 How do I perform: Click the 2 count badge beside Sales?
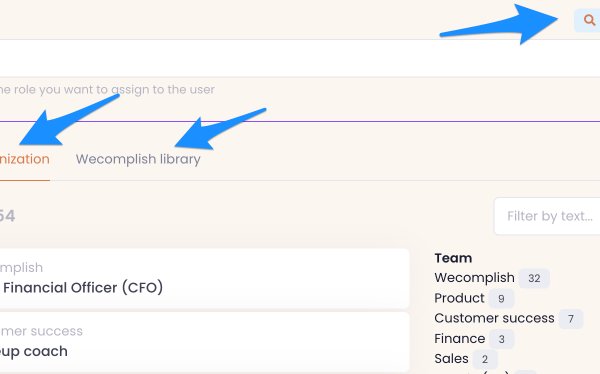485,359
